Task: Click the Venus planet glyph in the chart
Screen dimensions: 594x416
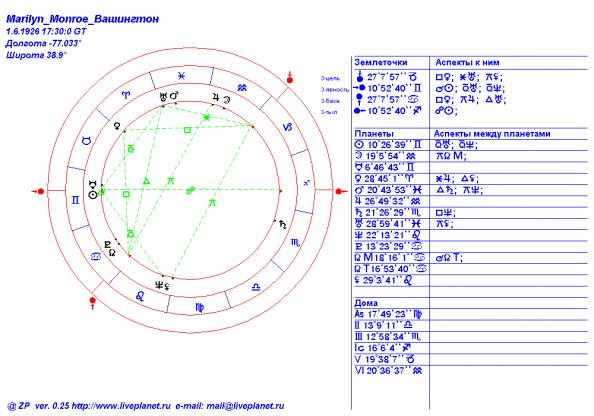Action: coord(117,126)
